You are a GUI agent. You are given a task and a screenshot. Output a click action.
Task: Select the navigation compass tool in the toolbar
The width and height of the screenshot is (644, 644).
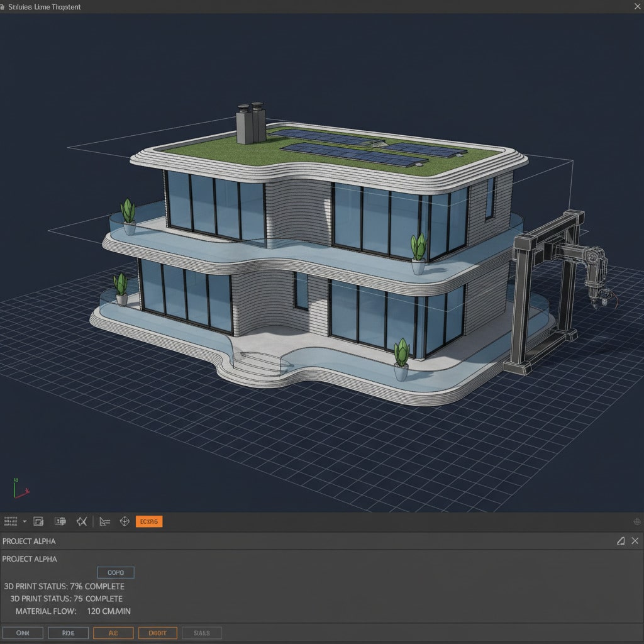click(x=125, y=521)
